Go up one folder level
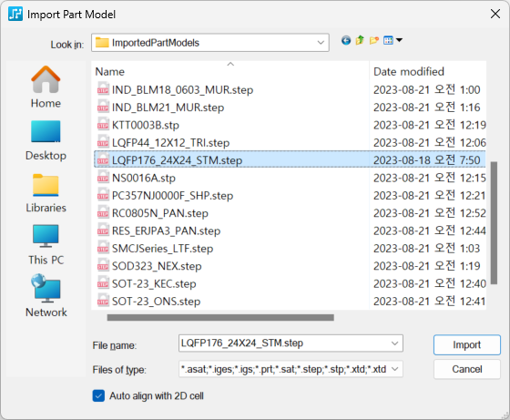 360,40
